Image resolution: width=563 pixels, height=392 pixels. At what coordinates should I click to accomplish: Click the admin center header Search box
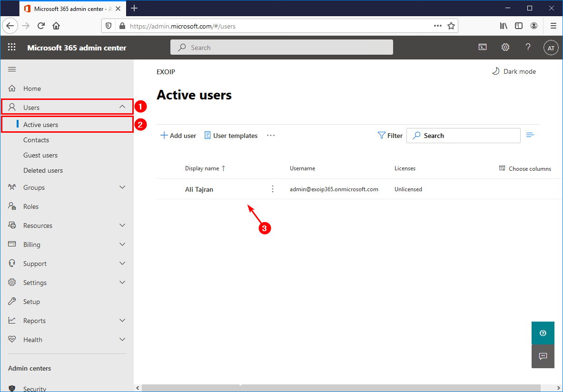tap(282, 48)
